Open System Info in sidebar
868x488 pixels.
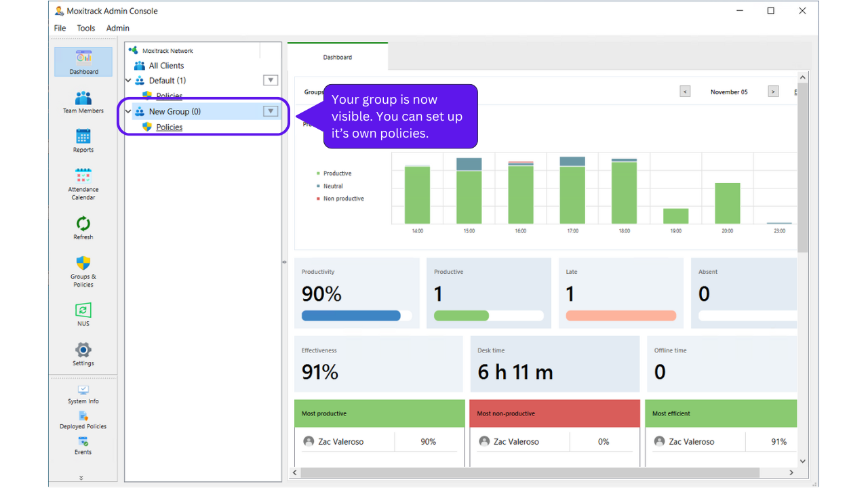(83, 392)
